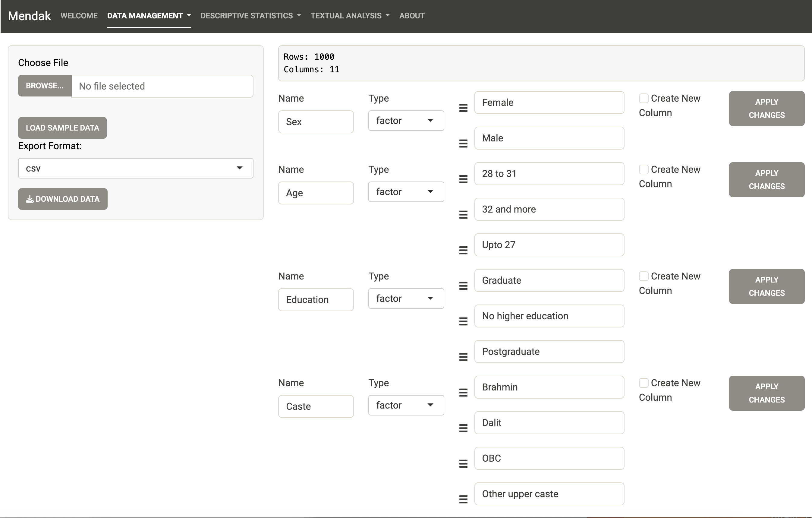Go to the Welcome tab
The width and height of the screenshot is (812, 518).
tap(79, 16)
